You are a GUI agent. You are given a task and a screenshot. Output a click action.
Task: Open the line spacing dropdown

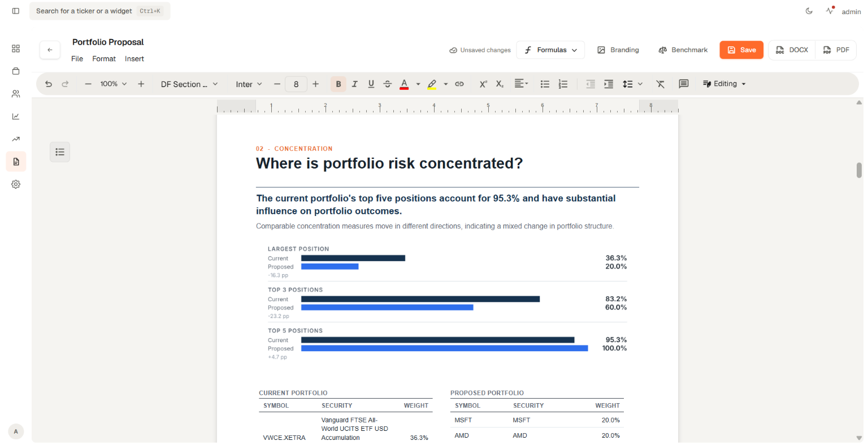632,84
